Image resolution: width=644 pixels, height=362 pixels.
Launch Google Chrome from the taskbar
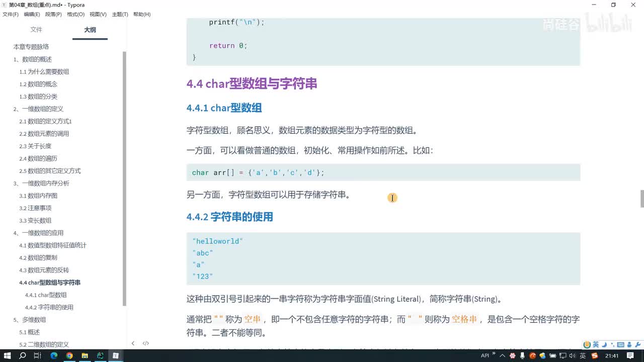click(x=69, y=355)
